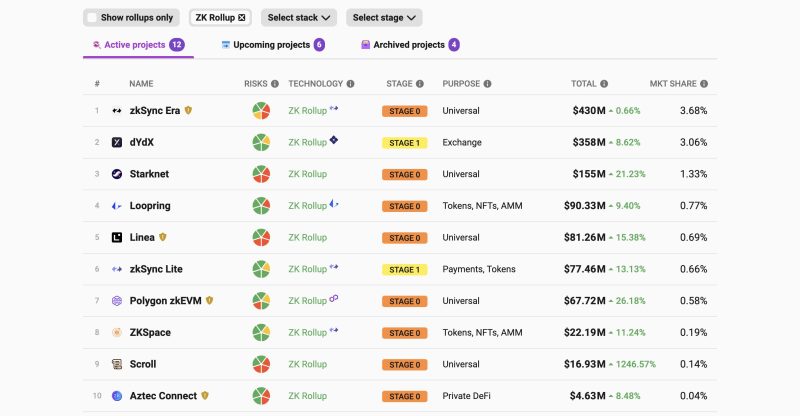Click the shield icon next to Polygon zkEVM
The image size is (800, 416).
(x=209, y=301)
